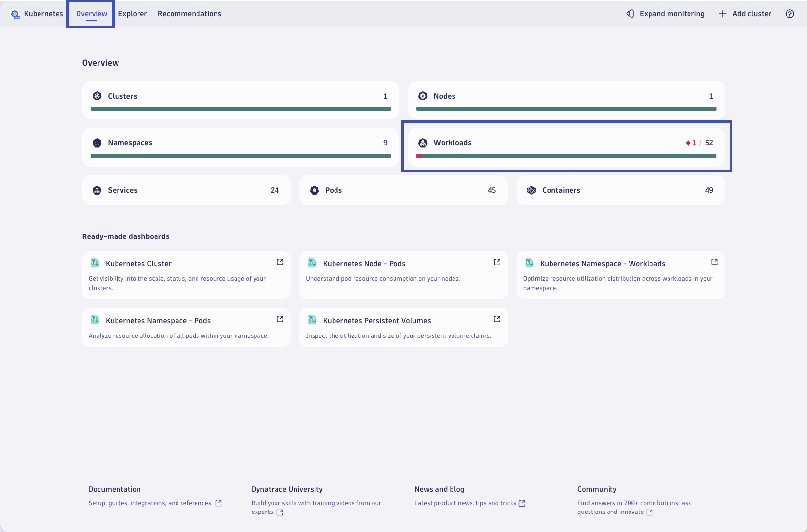Screen dimensions: 807x532
Task: Click the red unhealthy workloads diamond indicator
Action: coord(688,143)
